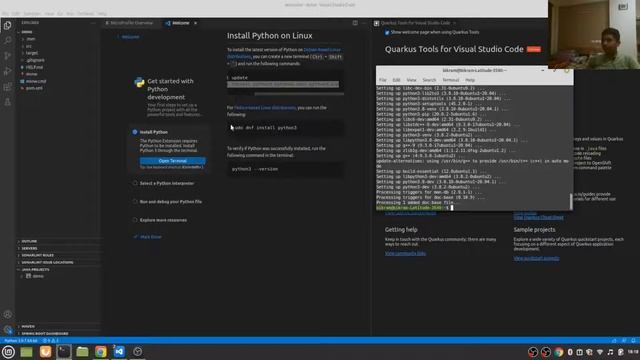The height and width of the screenshot is (360, 640).
Task: Open the Terminal window's Search menu
Action: (x=429, y=80)
